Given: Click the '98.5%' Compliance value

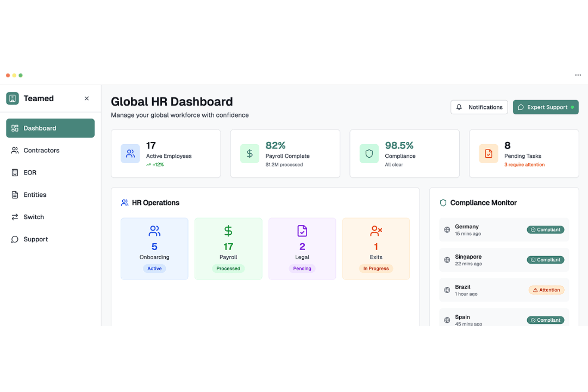Looking at the screenshot, I should [x=399, y=145].
